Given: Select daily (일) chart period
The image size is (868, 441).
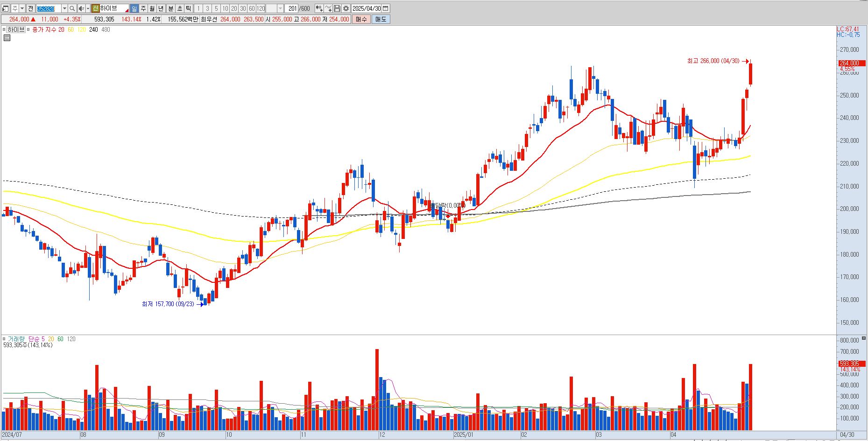Looking at the screenshot, I should [x=134, y=8].
